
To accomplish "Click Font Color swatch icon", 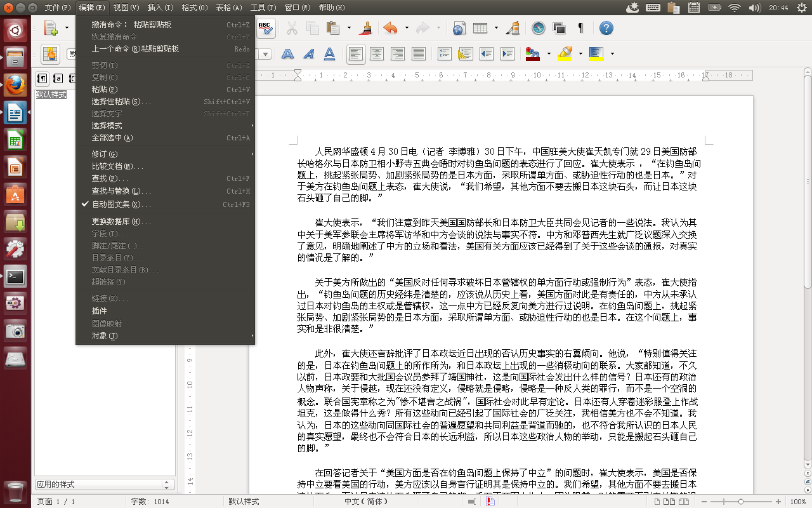I will 533,54.
